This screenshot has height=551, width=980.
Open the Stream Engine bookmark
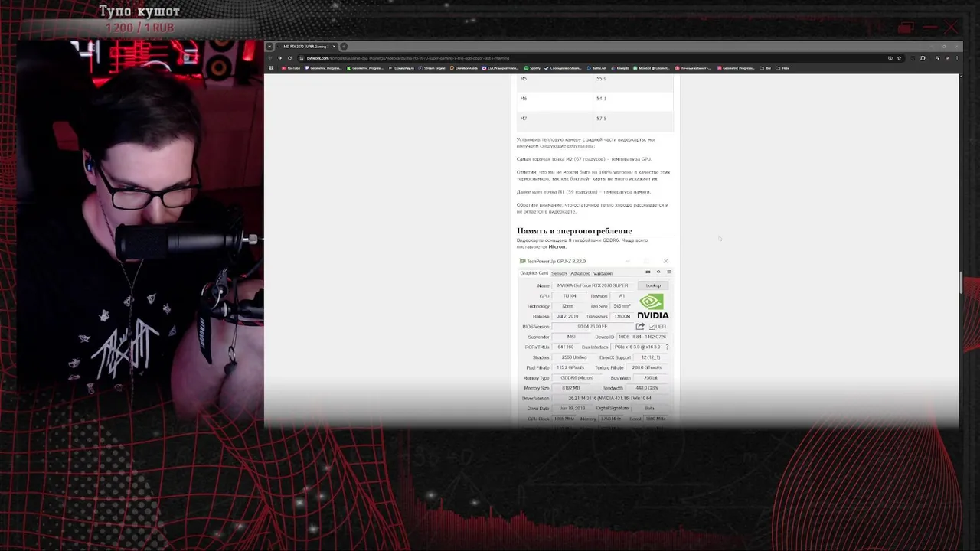coord(432,68)
